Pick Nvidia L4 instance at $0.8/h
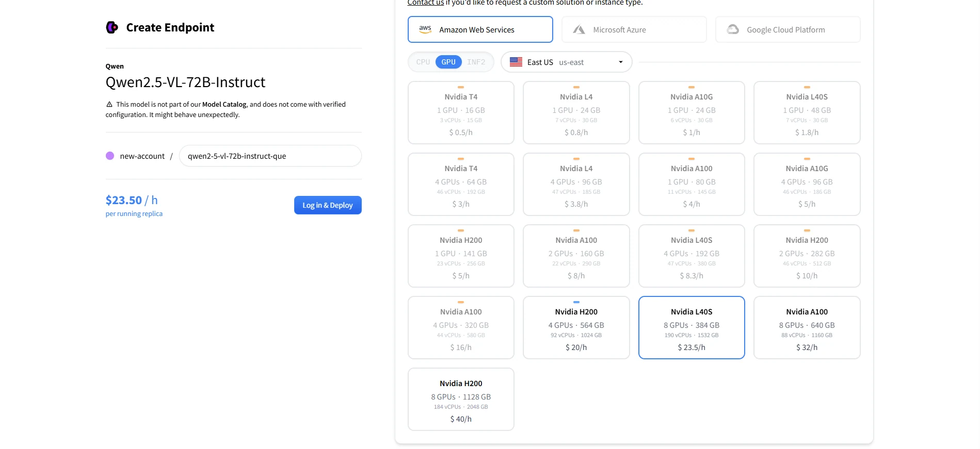 [x=576, y=112]
